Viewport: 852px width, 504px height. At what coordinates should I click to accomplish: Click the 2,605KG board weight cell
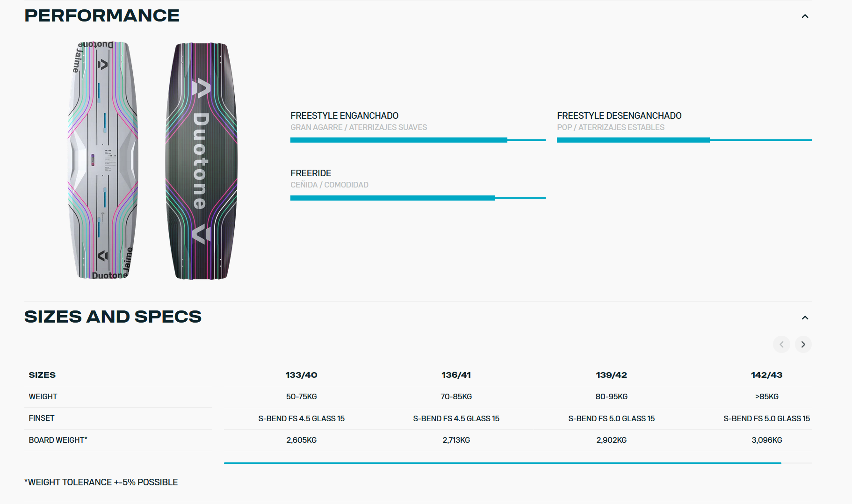pos(302,440)
